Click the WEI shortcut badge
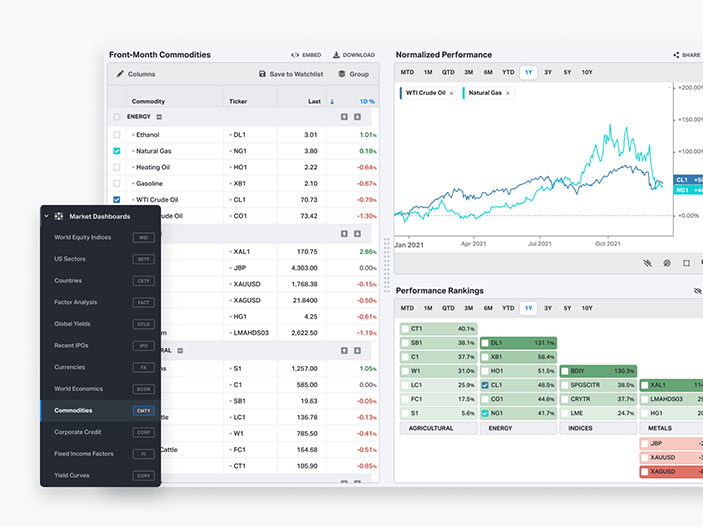Viewport: 703px width, 527px height. tap(143, 238)
